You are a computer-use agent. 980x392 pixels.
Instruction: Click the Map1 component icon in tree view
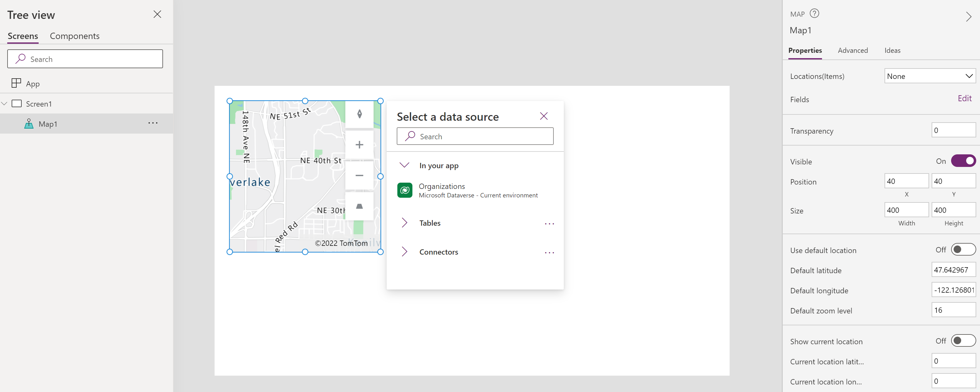(30, 123)
